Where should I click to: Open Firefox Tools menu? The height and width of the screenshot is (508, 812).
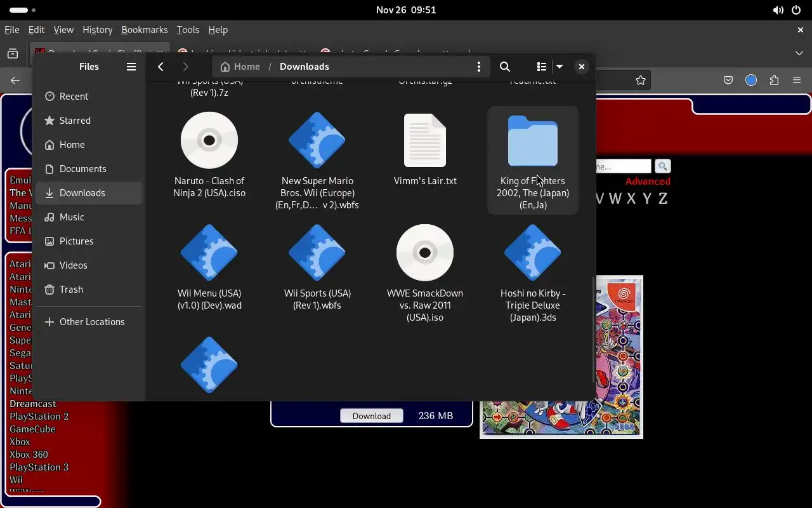tap(188, 30)
